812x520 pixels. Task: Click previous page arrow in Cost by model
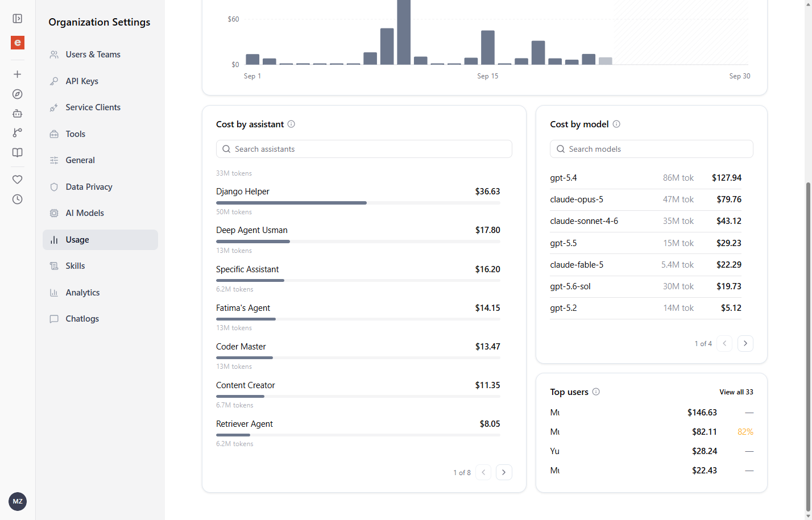click(724, 343)
